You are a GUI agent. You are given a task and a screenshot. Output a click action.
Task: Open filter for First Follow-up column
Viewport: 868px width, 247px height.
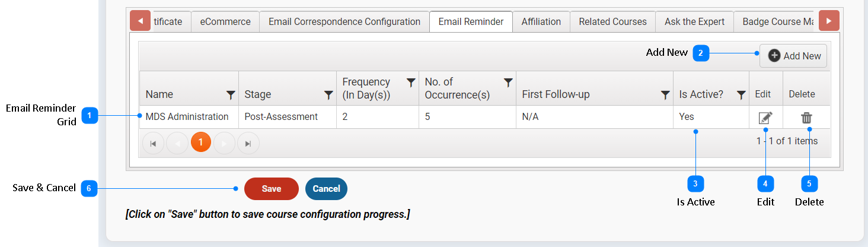tap(665, 94)
